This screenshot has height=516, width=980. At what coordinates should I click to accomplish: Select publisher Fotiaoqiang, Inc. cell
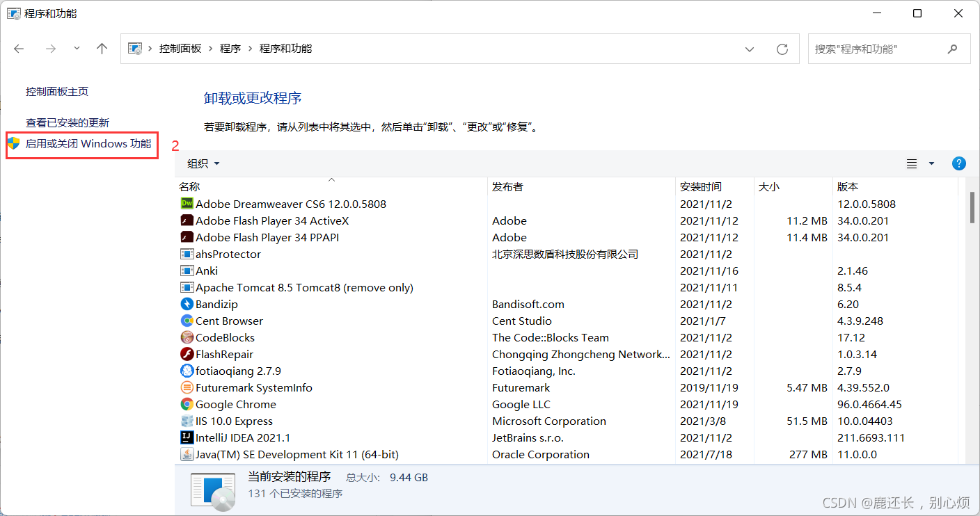coord(534,371)
